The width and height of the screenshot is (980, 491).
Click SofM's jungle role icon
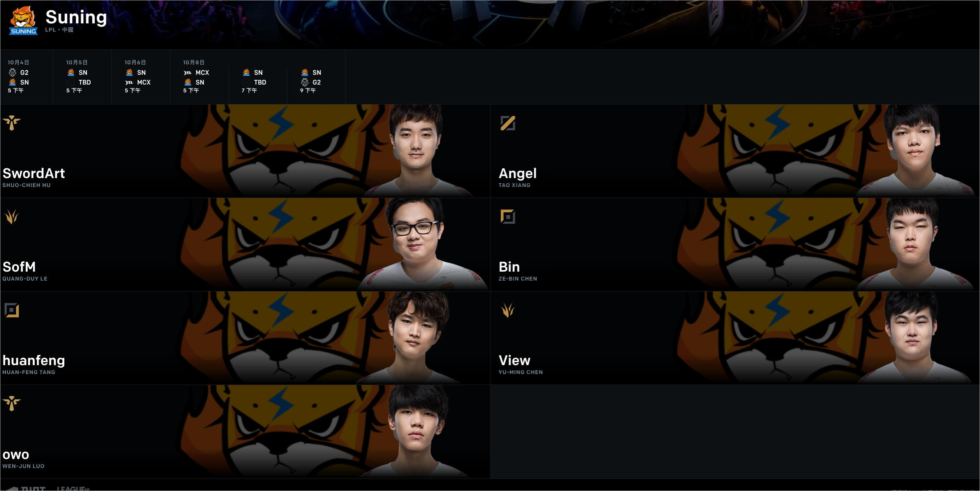12,217
